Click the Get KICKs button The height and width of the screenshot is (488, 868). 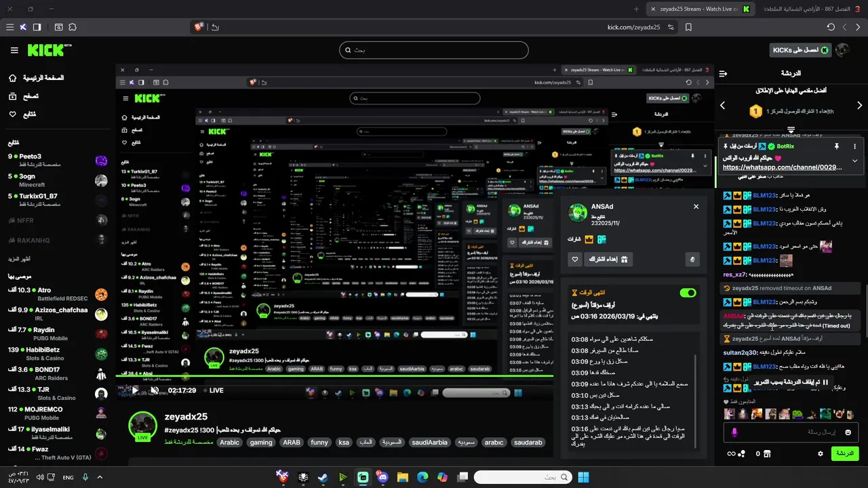click(800, 50)
